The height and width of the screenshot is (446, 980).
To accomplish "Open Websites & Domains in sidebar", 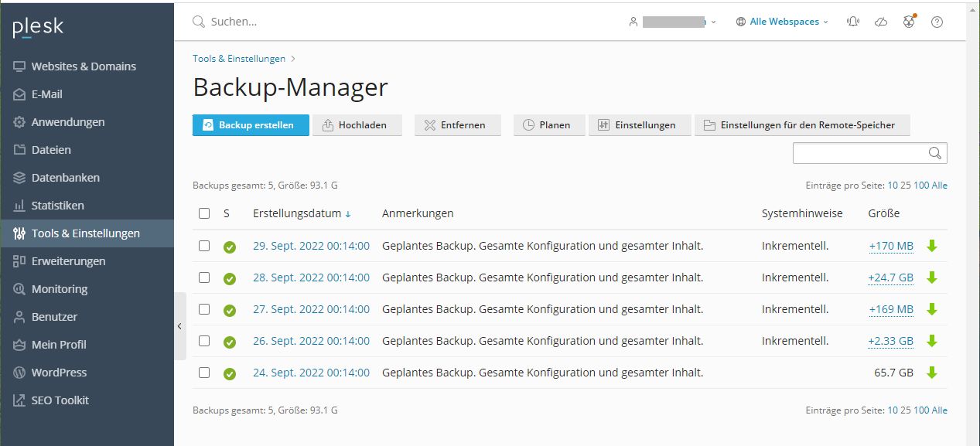I will [84, 66].
